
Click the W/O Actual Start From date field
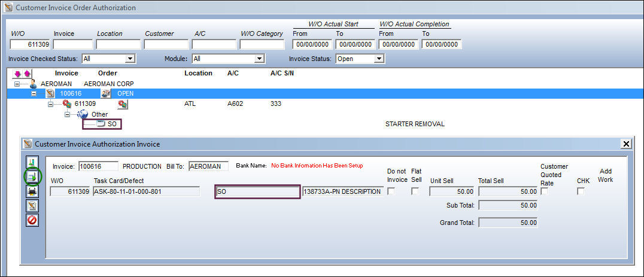point(312,44)
